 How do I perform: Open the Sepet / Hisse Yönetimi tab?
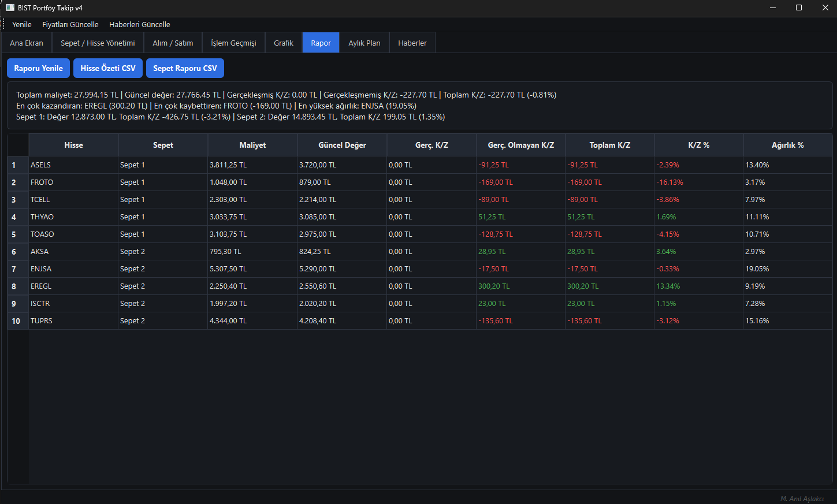pyautogui.click(x=98, y=43)
